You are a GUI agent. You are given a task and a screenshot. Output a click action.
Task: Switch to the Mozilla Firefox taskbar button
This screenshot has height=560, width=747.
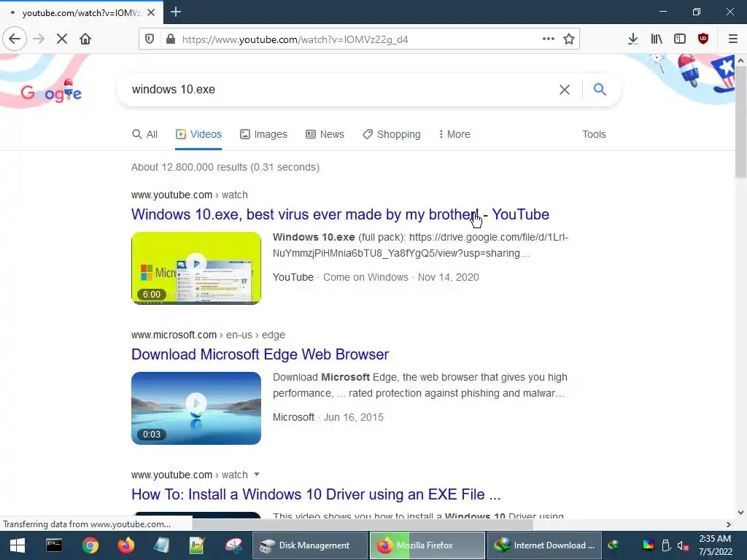pyautogui.click(x=427, y=545)
